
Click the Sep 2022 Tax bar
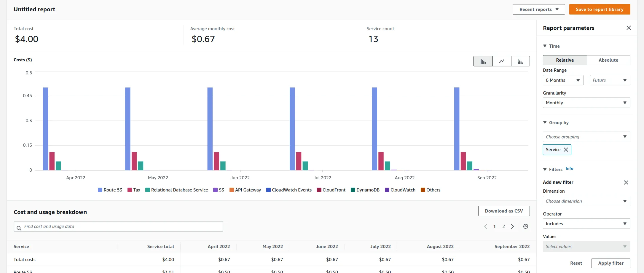(463, 161)
